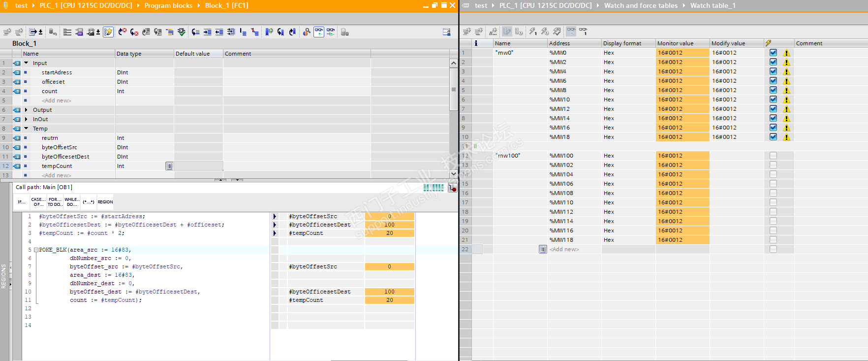Insert a REGION statement
Image resolution: width=868 pixels, height=361 pixels.
point(105,202)
